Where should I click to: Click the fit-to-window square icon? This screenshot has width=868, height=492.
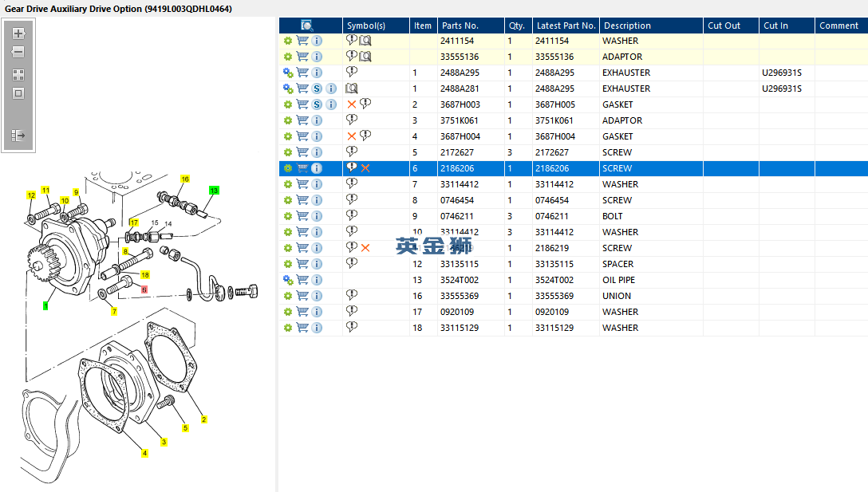[x=18, y=93]
